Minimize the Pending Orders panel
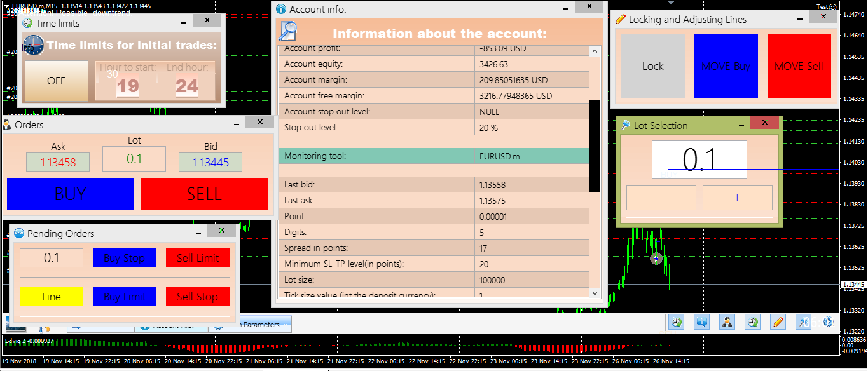Viewport: 868px width, 371px height. [x=198, y=233]
